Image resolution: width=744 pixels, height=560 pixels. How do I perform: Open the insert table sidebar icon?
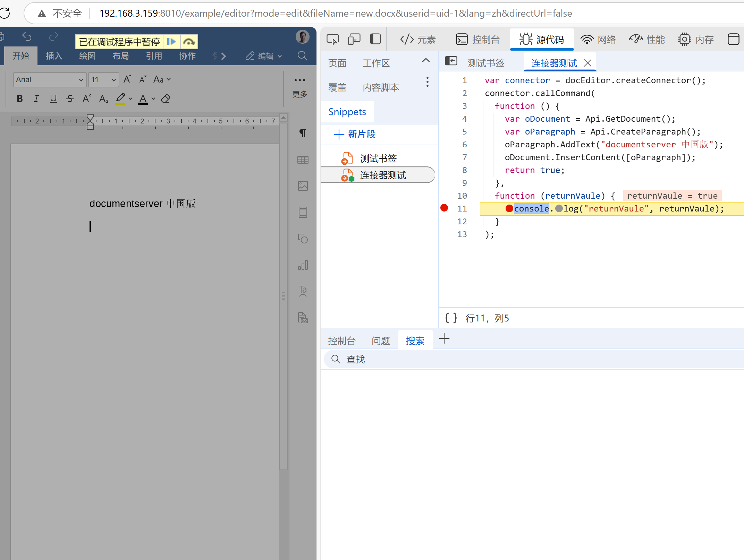[x=303, y=160]
